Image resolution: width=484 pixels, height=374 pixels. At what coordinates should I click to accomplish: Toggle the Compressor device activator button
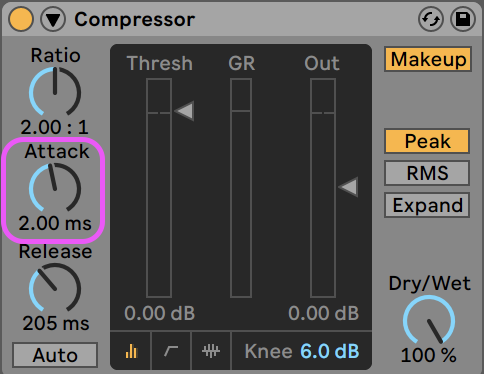click(21, 19)
